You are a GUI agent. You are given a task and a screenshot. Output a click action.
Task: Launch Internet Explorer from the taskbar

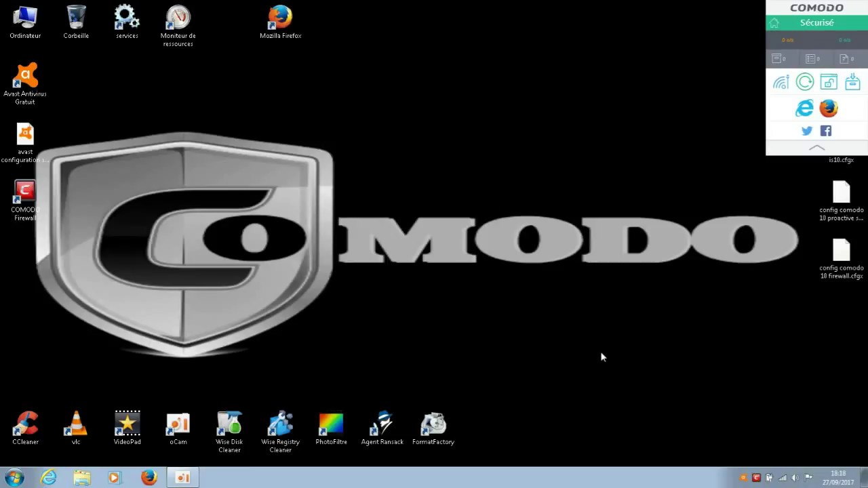point(48,477)
